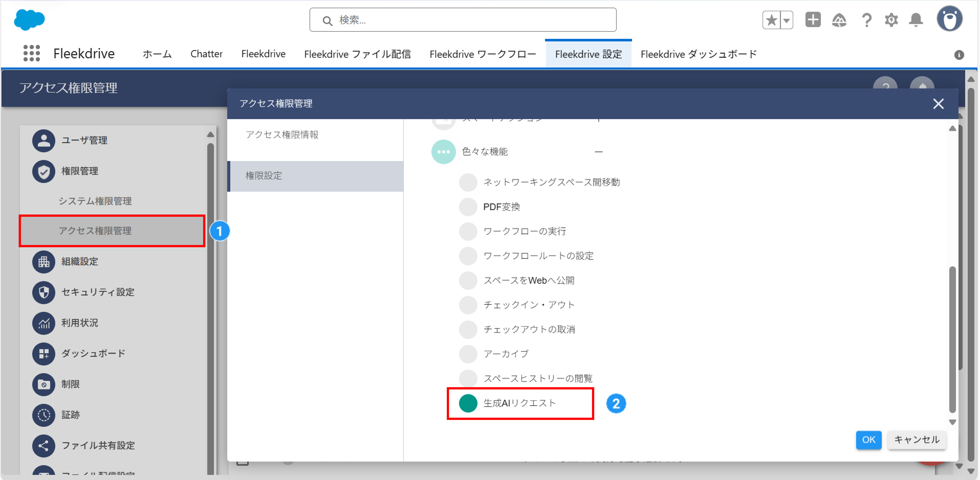Viewport: 980px width, 480px height.
Task: Click the 利用状況 chart icon
Action: coord(44,323)
